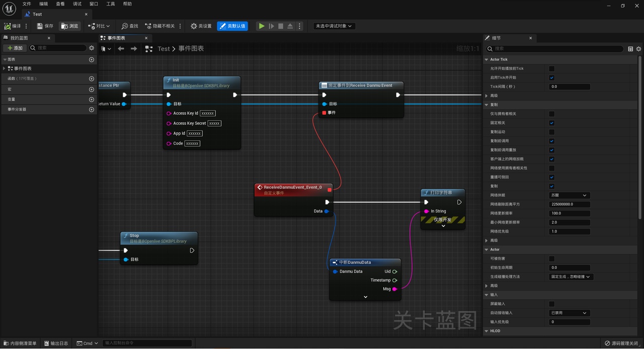Screen dimensions: 644x362
Task: Navigate back with the left arrow icon
Action: 121,49
